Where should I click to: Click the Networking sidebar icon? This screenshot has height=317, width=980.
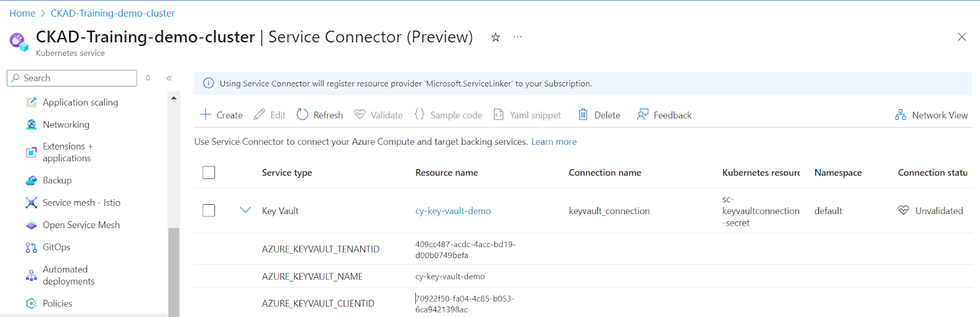pyautogui.click(x=31, y=124)
